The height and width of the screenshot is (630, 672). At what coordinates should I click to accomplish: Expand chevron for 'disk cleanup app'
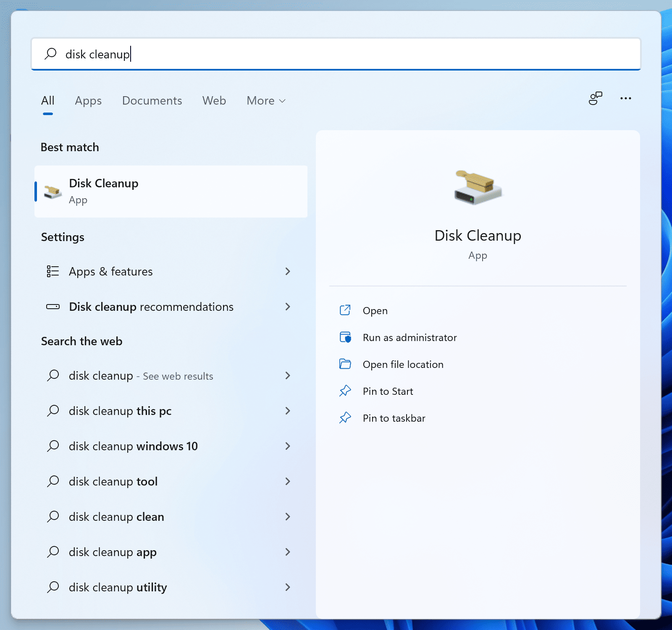coord(288,552)
